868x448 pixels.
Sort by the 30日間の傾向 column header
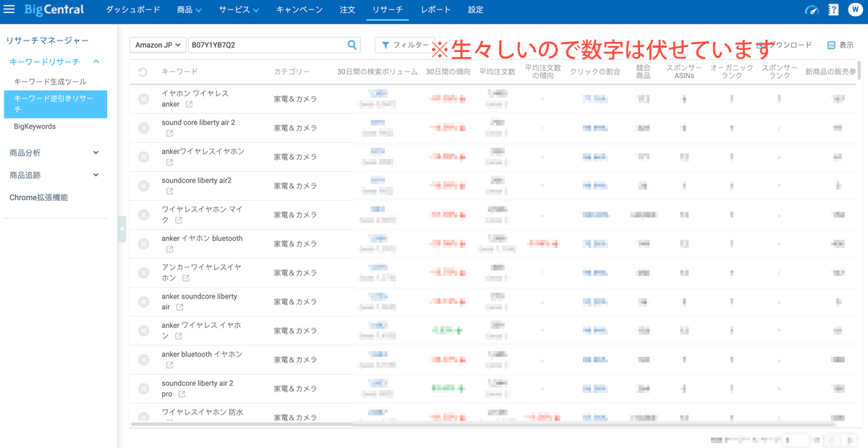[x=448, y=72]
